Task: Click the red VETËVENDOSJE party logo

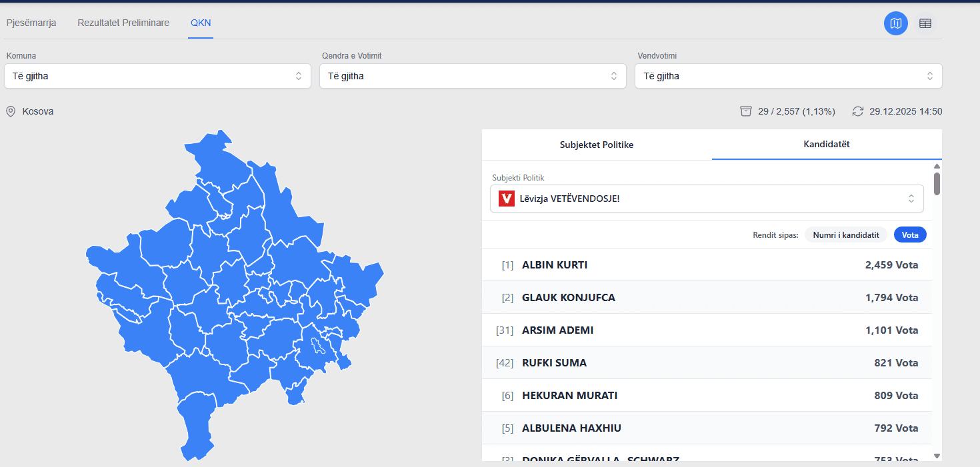Action: pyautogui.click(x=507, y=199)
